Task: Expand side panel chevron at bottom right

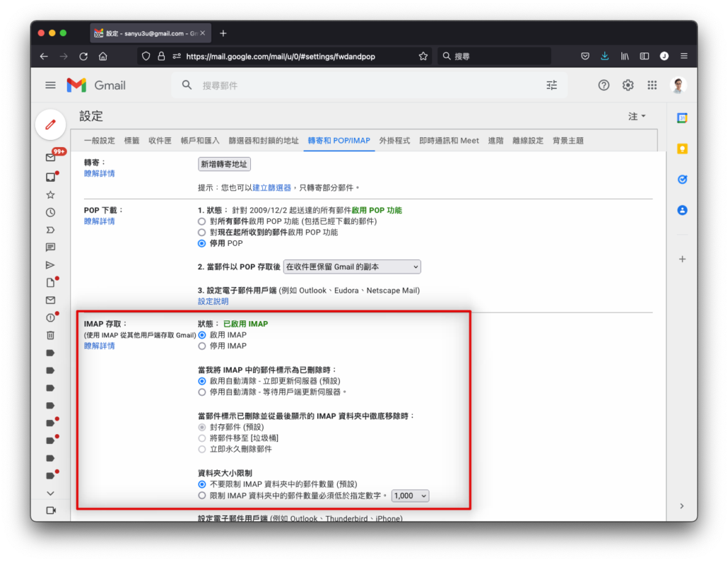Action: click(x=682, y=506)
